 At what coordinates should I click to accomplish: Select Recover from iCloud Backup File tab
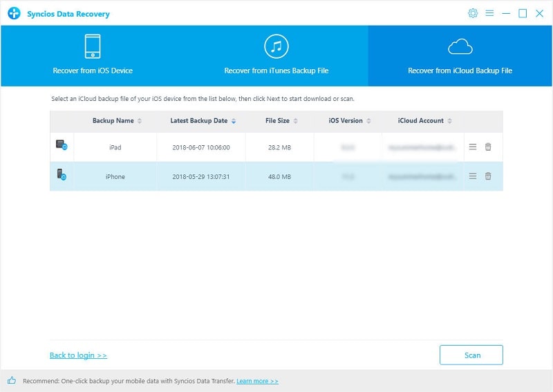tap(460, 56)
